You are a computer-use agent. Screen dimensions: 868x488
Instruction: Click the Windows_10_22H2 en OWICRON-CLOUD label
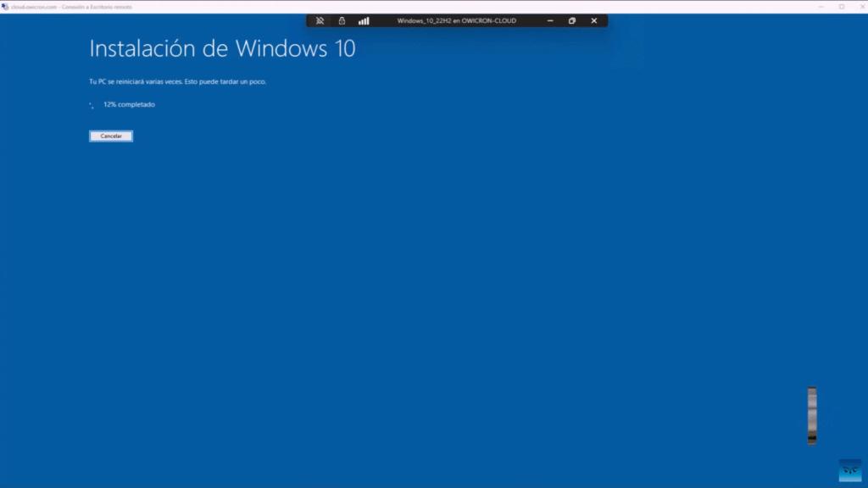456,20
